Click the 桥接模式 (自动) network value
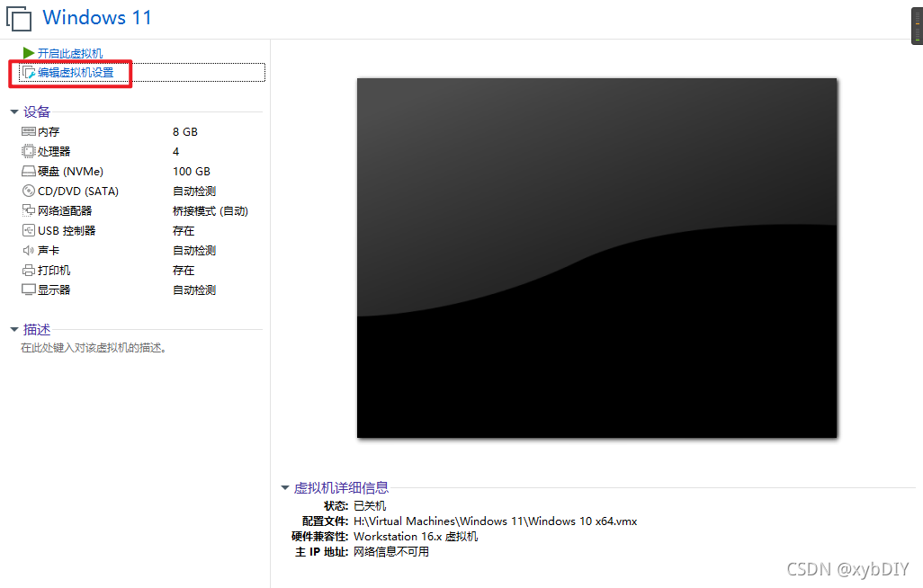Image resolution: width=923 pixels, height=588 pixels. [x=211, y=210]
